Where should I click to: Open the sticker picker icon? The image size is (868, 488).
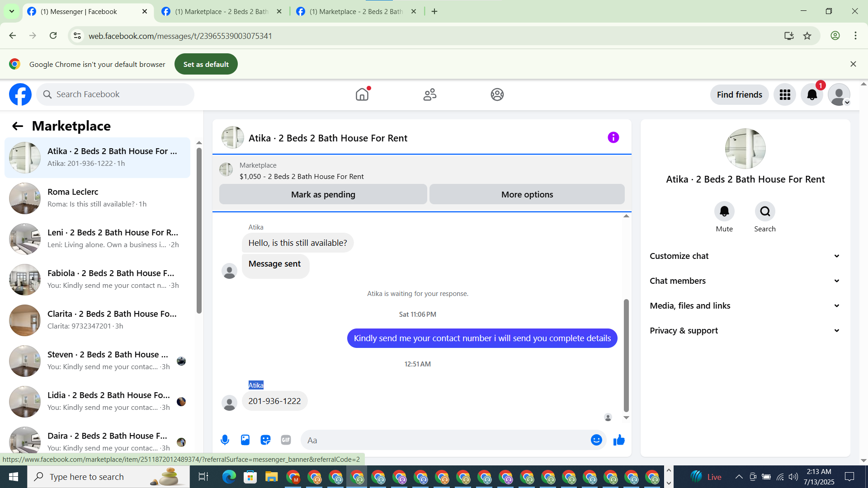[x=265, y=440]
